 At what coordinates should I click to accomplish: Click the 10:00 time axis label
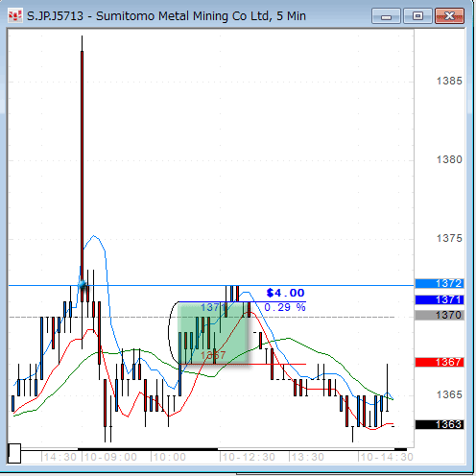pos(169,457)
